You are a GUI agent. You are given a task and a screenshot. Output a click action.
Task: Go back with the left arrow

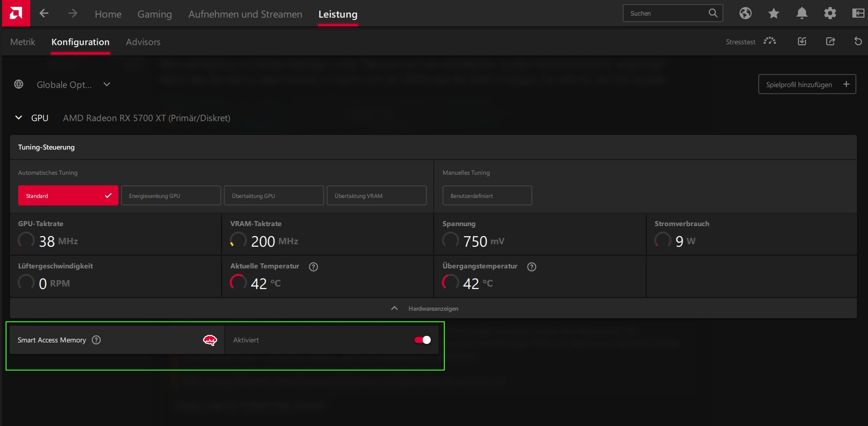coord(44,13)
